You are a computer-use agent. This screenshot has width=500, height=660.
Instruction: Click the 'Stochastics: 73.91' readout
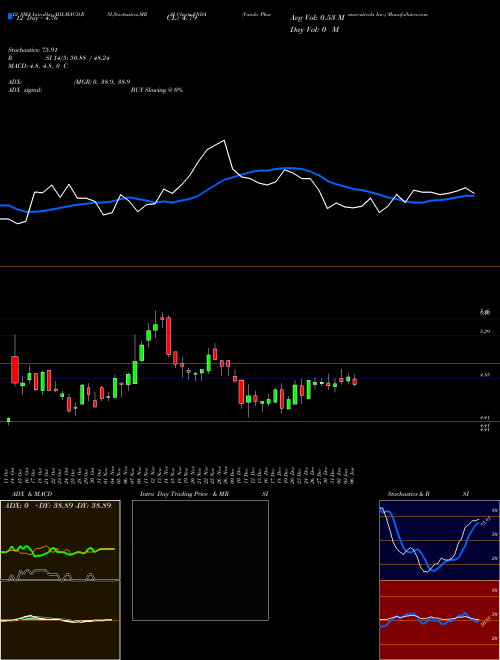[32, 50]
